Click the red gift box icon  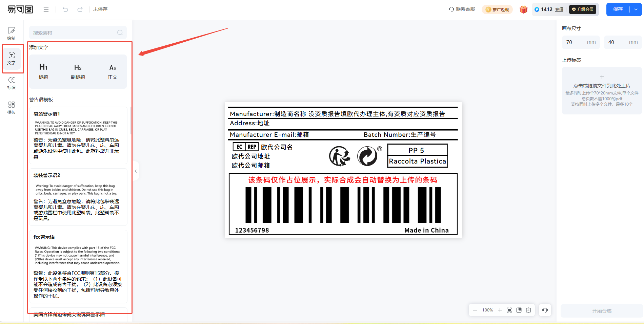coord(523,9)
